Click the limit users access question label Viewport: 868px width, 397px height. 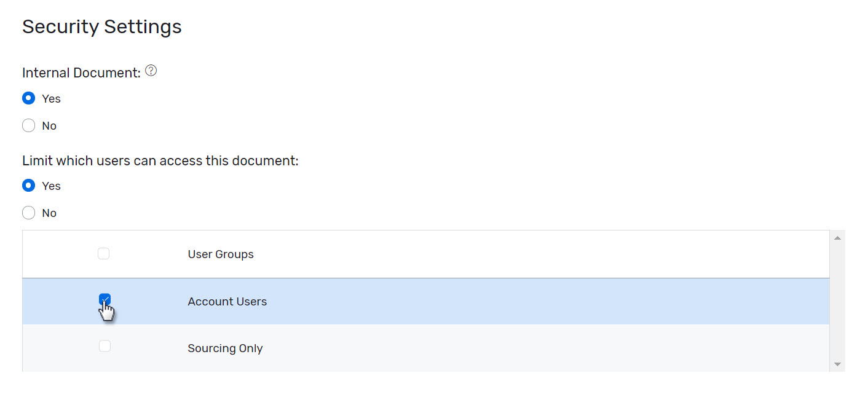point(160,160)
